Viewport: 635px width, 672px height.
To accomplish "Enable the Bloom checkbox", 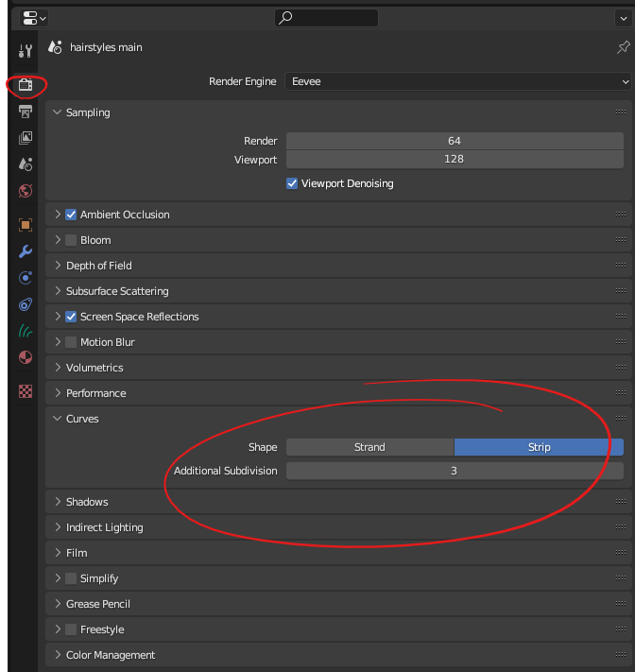I will pyautogui.click(x=71, y=240).
